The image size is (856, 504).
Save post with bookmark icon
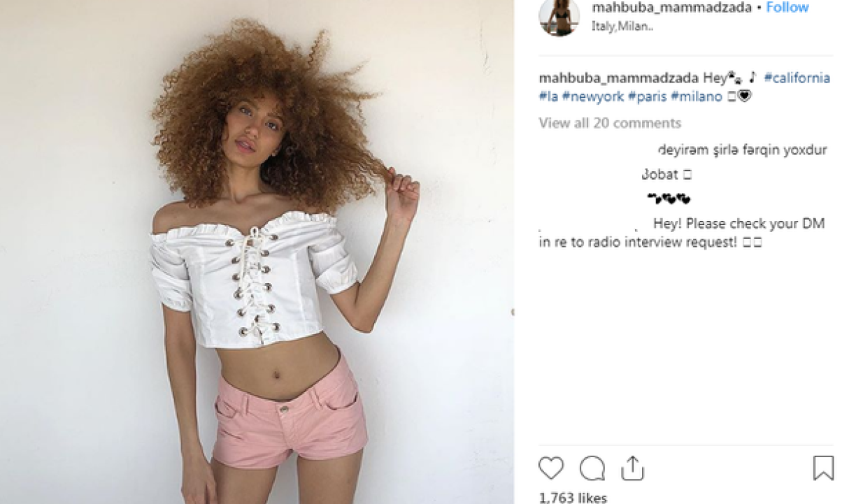click(x=823, y=468)
